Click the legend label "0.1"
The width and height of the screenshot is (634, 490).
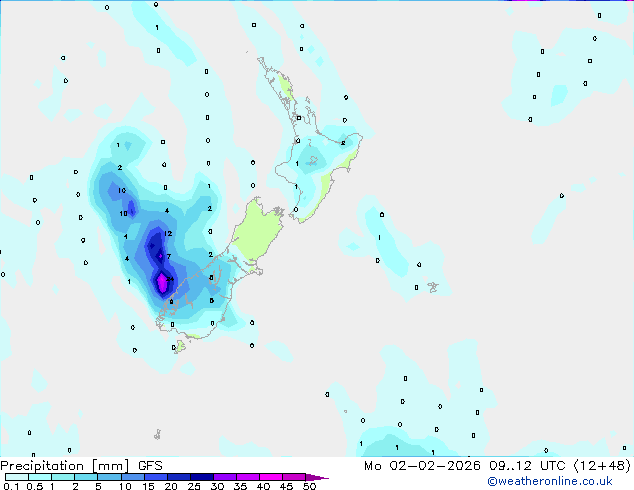tap(11, 486)
